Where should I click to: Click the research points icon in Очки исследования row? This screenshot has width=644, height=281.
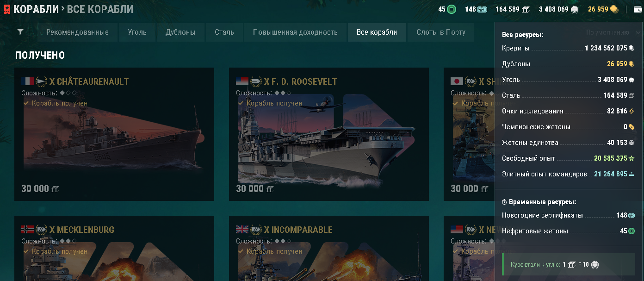[632, 111]
